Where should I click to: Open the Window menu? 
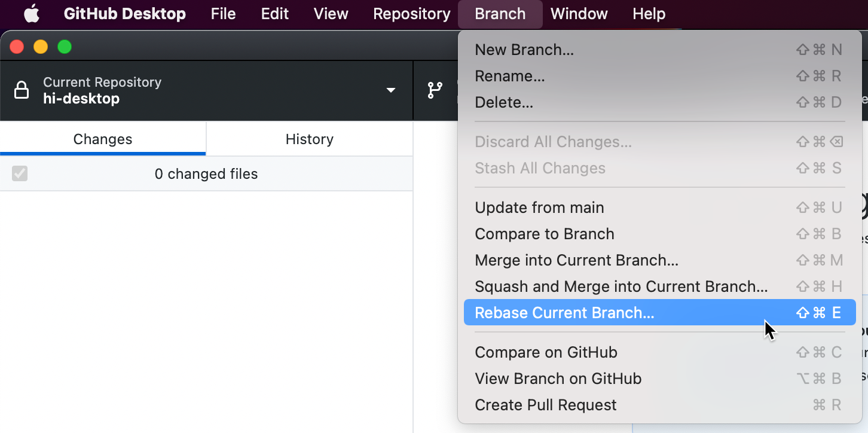578,14
